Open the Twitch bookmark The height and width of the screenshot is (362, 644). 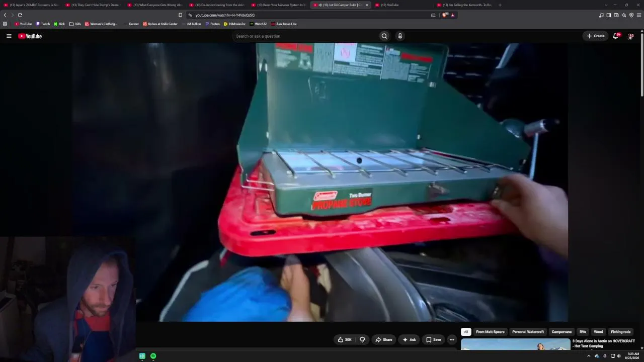tap(43, 24)
